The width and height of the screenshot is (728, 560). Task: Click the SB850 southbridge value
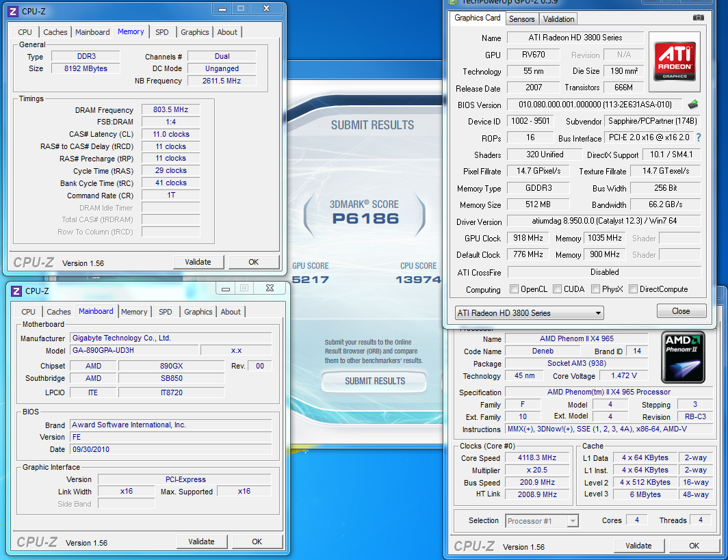171,378
